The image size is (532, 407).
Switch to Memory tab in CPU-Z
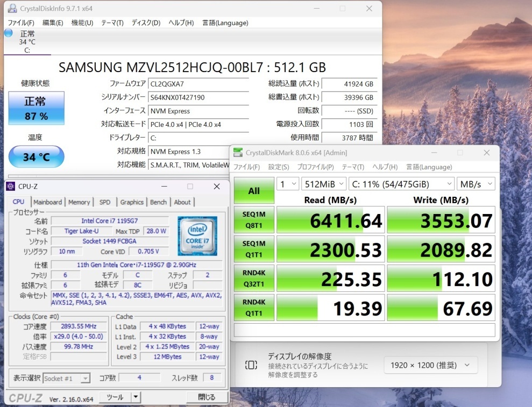coord(79,202)
